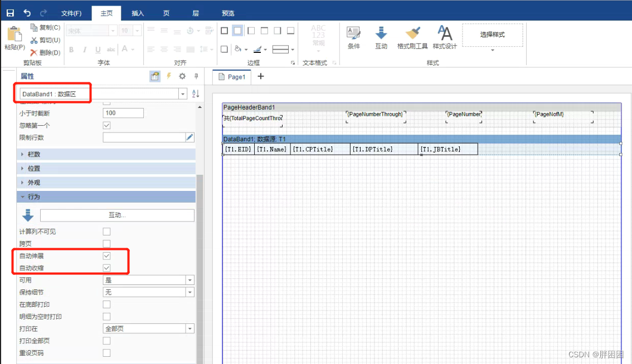Uncheck the 自动收缩 checkbox
Image resolution: width=632 pixels, height=364 pixels.
[x=107, y=268]
